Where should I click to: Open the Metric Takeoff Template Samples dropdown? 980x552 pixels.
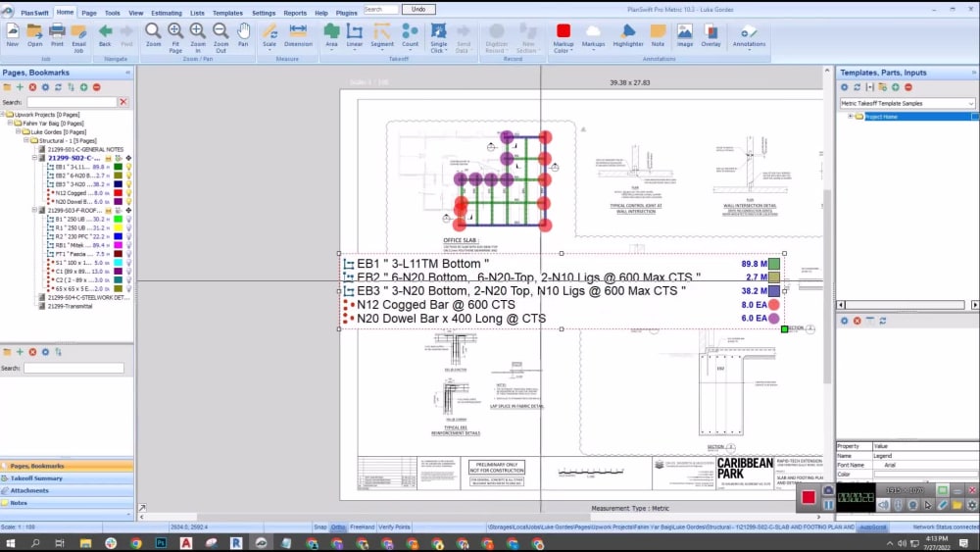click(970, 103)
